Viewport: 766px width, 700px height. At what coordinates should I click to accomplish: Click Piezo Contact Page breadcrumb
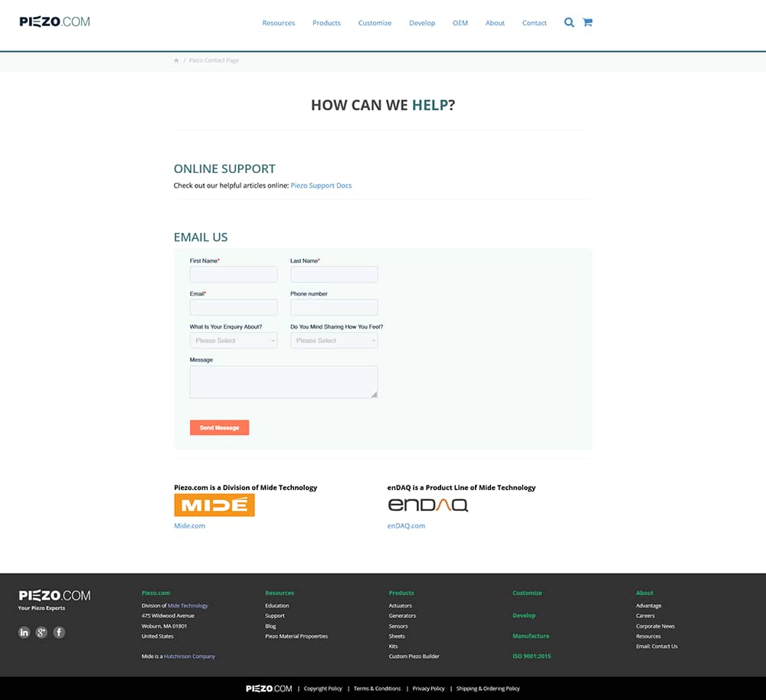(214, 61)
